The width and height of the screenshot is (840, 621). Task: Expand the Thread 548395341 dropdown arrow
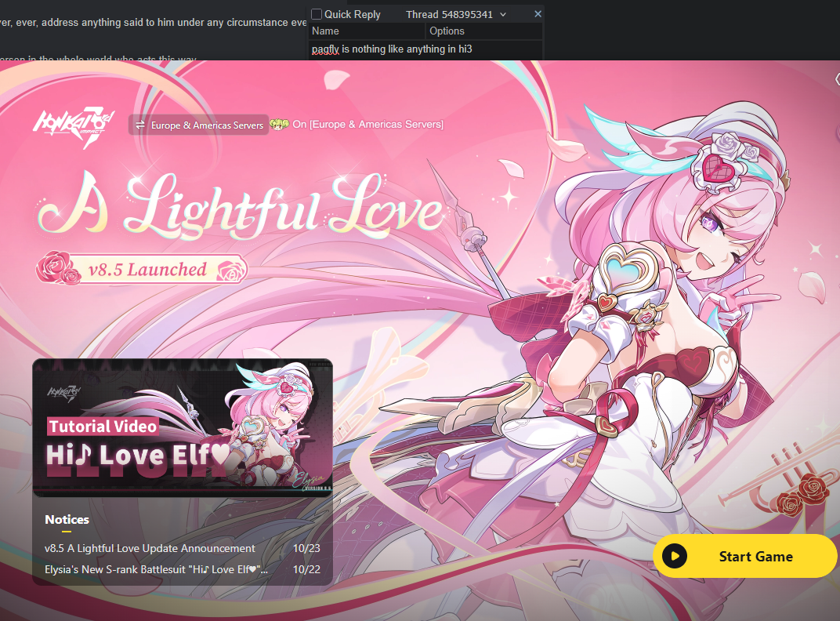point(503,14)
